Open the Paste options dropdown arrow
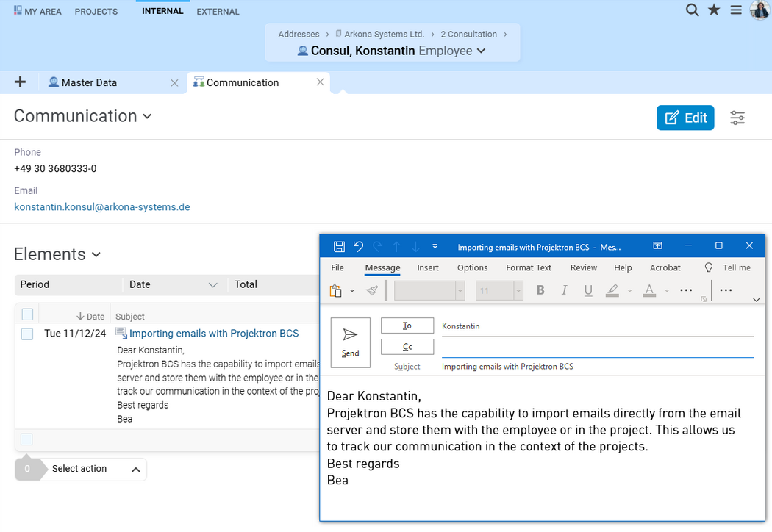Screen dimensions: 772x532 click(x=352, y=291)
